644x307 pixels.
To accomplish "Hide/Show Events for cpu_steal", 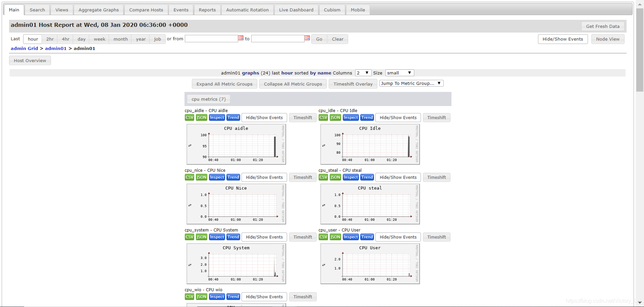I will [398, 177].
